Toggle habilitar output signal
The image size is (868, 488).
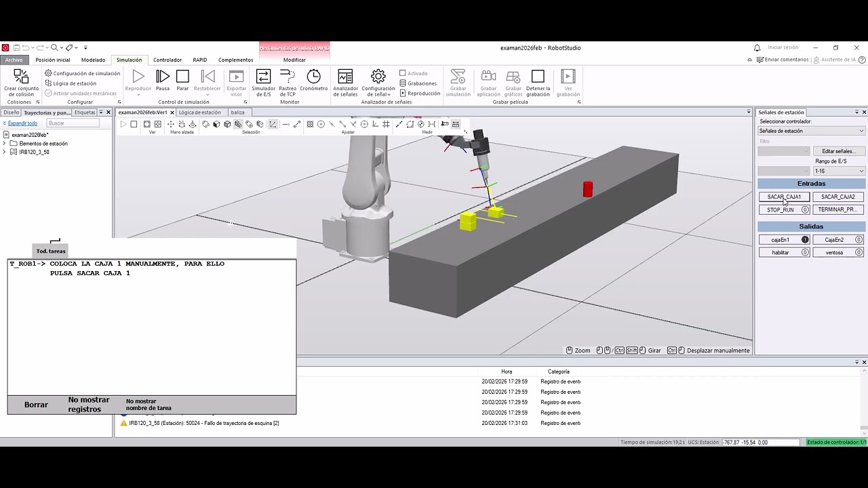[x=784, y=252]
